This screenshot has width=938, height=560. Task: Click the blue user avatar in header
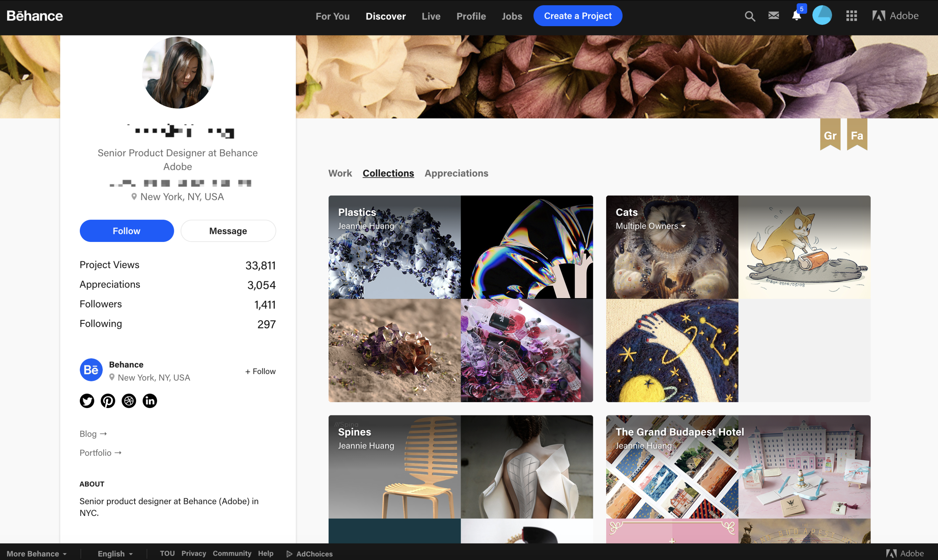tap(822, 16)
